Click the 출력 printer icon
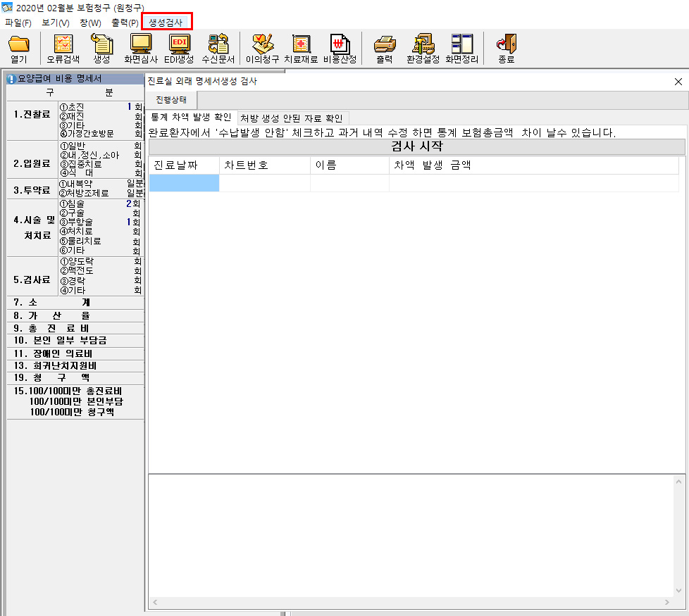The image size is (689, 616). (384, 48)
